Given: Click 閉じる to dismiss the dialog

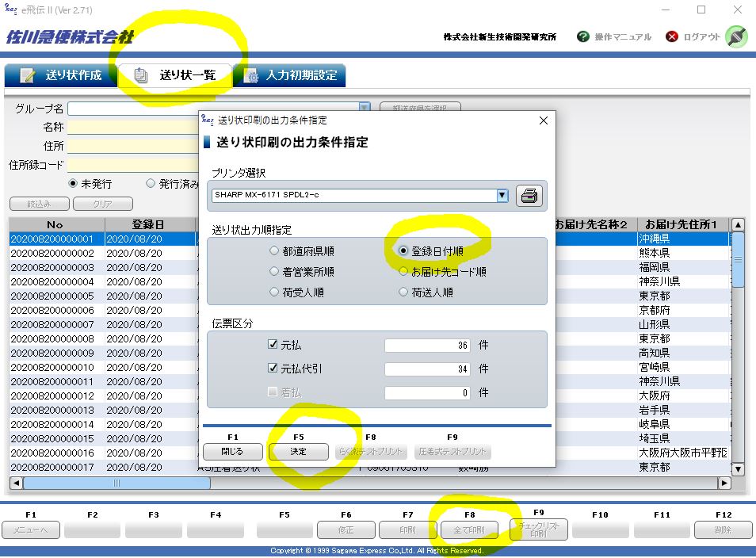Looking at the screenshot, I should [x=232, y=452].
